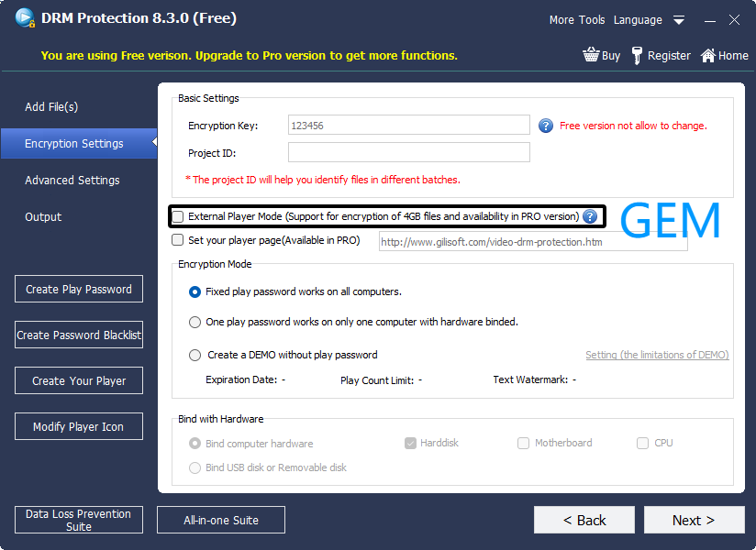Click the Back button
The width and height of the screenshot is (756, 550).
pos(584,520)
